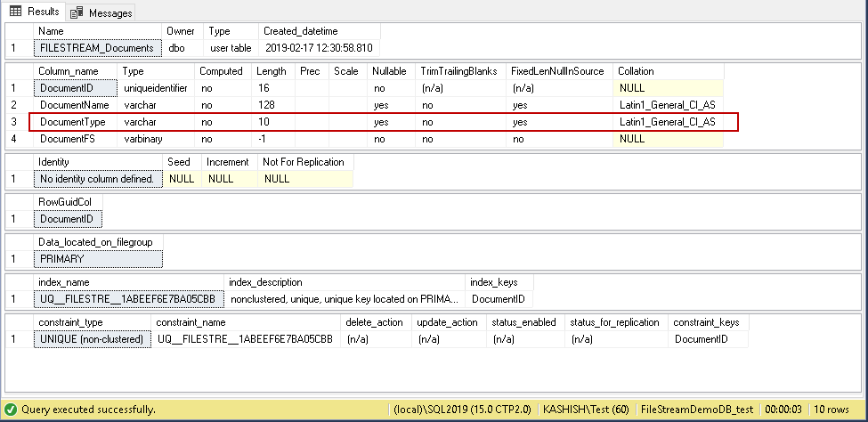Viewport: 868px width, 422px height.
Task: Click the green success checkmark icon
Action: click(x=11, y=410)
